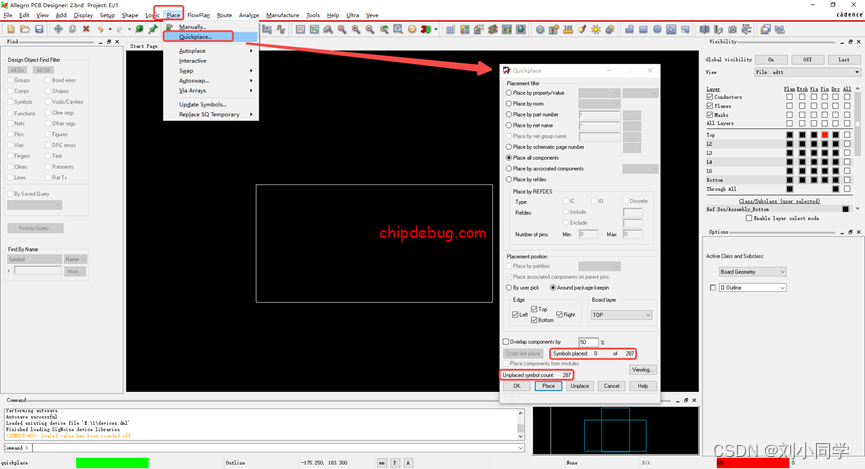Choose Quickplace... from the Place menu

pyautogui.click(x=195, y=36)
